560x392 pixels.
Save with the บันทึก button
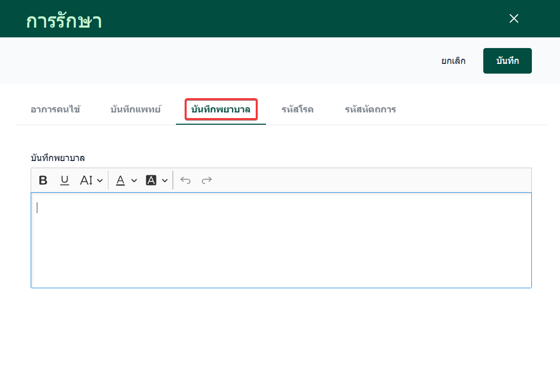pos(507,61)
